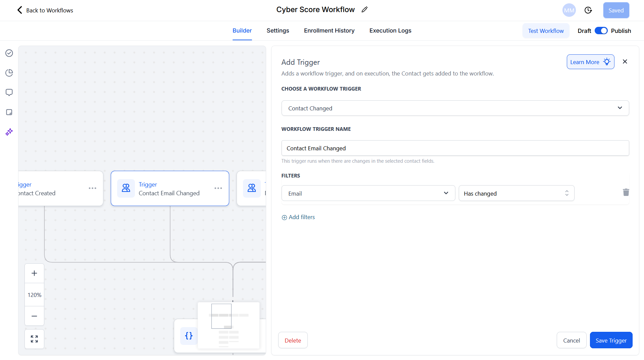Click the Learn More button
Screen dimensions: 644x360
(590, 62)
